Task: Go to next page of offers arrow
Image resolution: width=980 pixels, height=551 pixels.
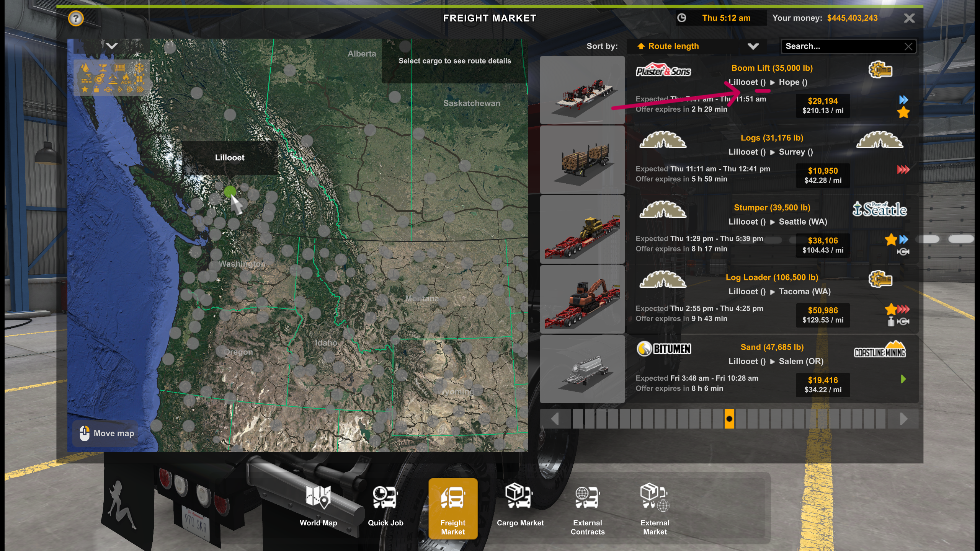Action: click(903, 419)
